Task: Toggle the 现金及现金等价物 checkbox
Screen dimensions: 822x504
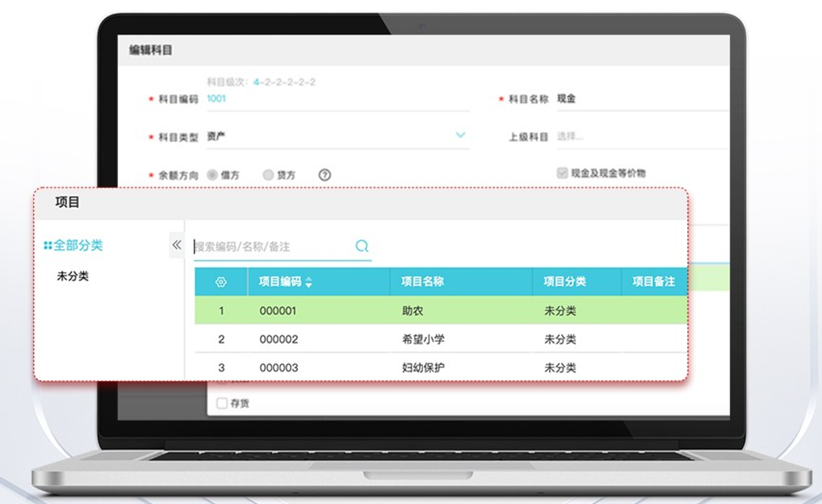Action: [562, 173]
